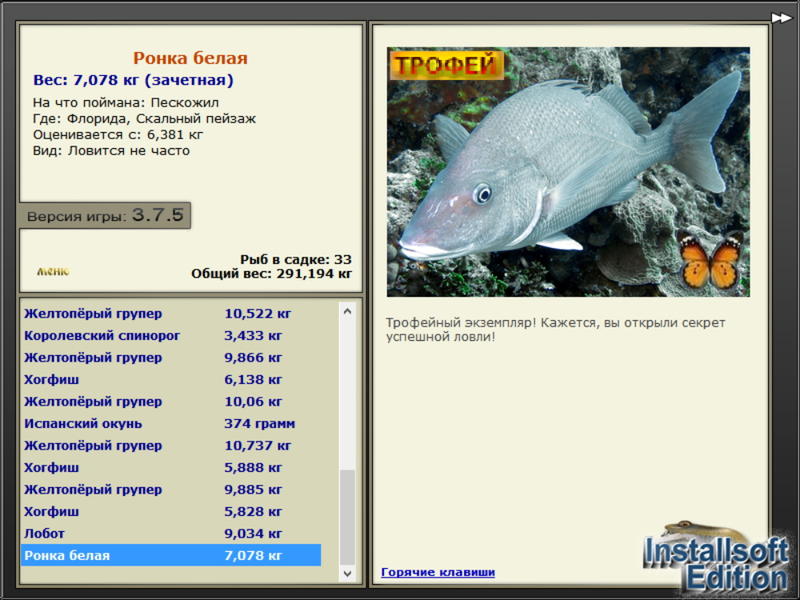The image size is (800, 600).
Task: Click the scroll-down arrow of the fish list
Action: [347, 573]
